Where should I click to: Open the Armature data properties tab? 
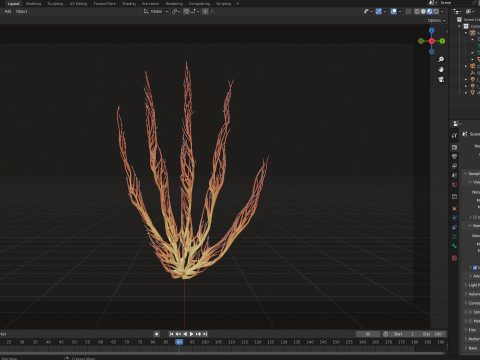click(x=454, y=236)
